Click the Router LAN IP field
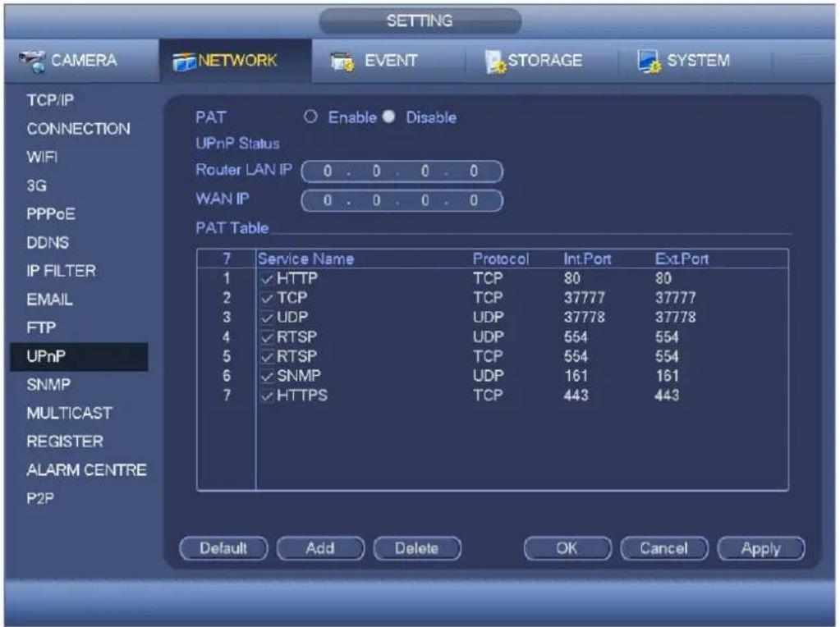This screenshot has width=840, height=627. (402, 172)
